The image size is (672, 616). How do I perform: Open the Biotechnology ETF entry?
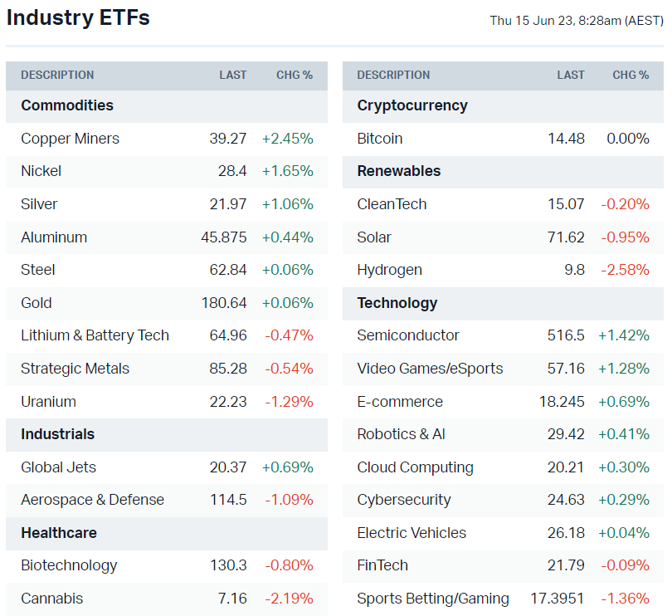click(69, 565)
